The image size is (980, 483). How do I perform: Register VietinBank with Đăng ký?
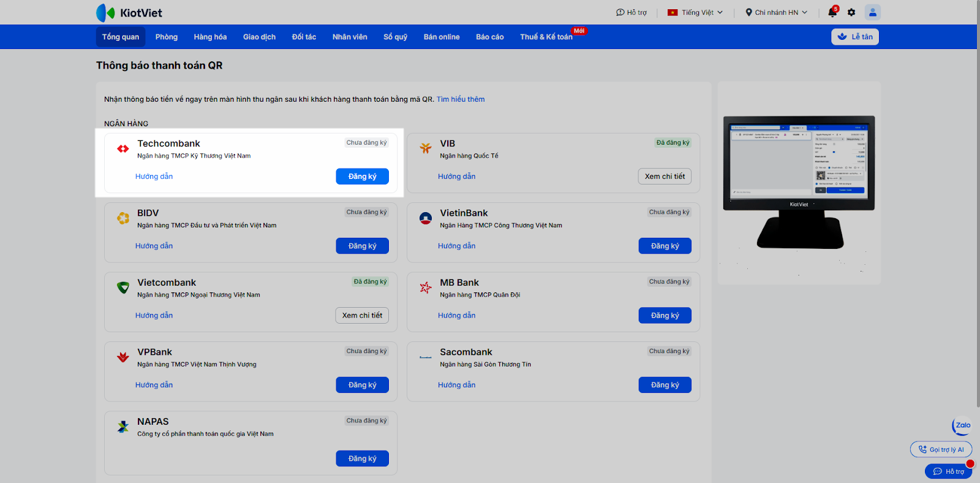pyautogui.click(x=665, y=246)
